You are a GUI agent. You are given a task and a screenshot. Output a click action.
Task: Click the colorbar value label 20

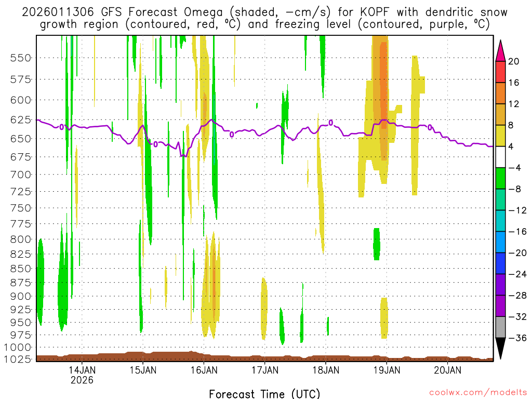pos(514,61)
